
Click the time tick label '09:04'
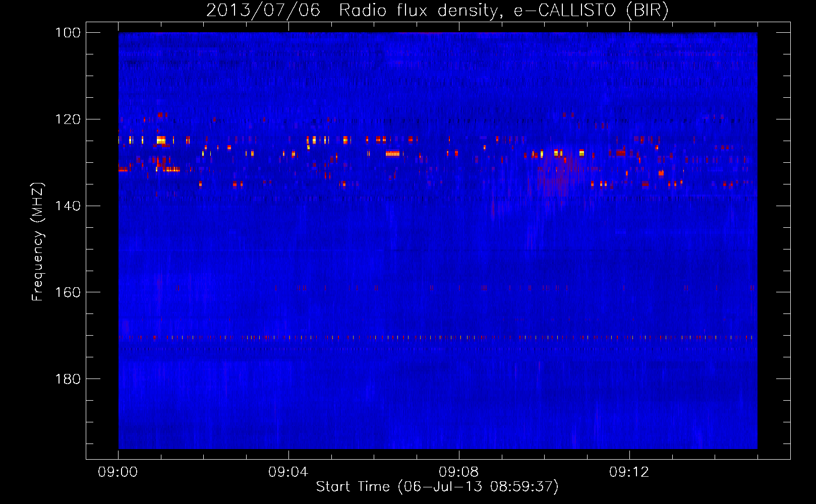pyautogui.click(x=288, y=472)
